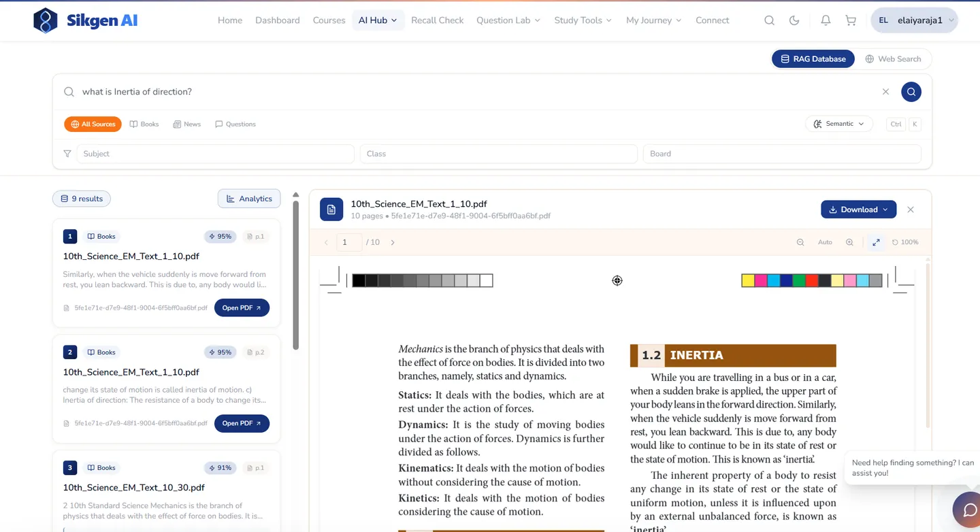Open PDF for result 2
This screenshot has width=980, height=532.
[242, 423]
